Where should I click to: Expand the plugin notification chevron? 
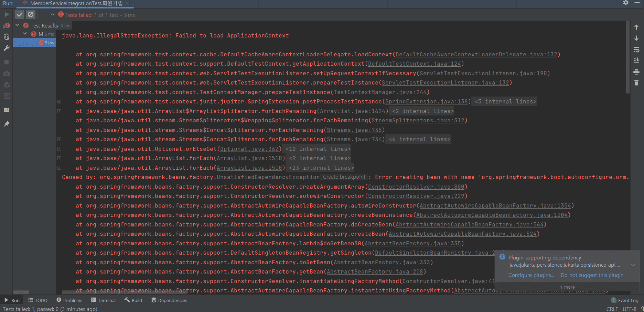(633, 265)
